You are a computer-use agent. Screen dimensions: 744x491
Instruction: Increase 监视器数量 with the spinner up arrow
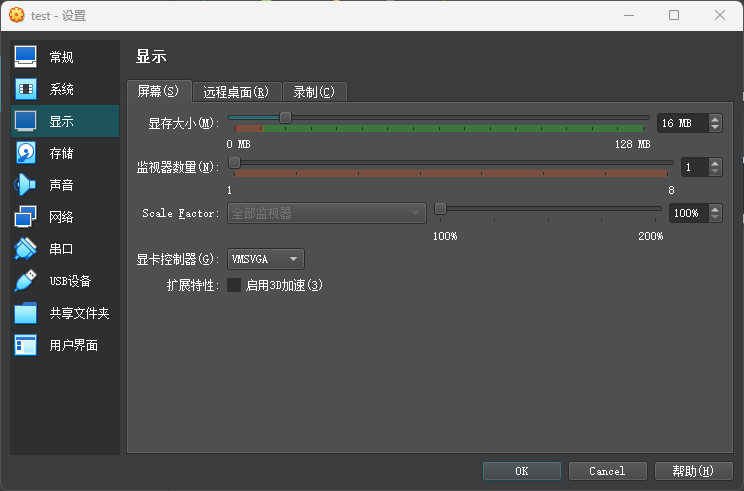pos(715,162)
